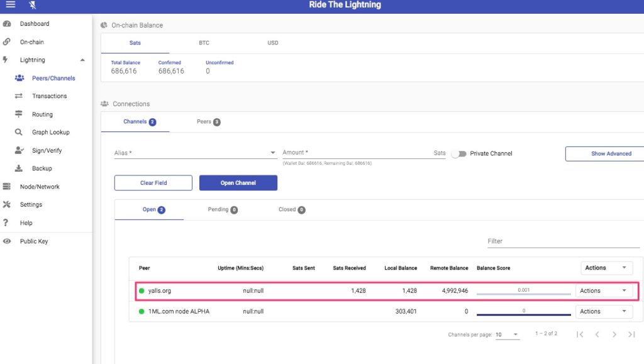Click the Graph Lookup magnifier icon
The width and height of the screenshot is (644, 364).
coord(18,132)
